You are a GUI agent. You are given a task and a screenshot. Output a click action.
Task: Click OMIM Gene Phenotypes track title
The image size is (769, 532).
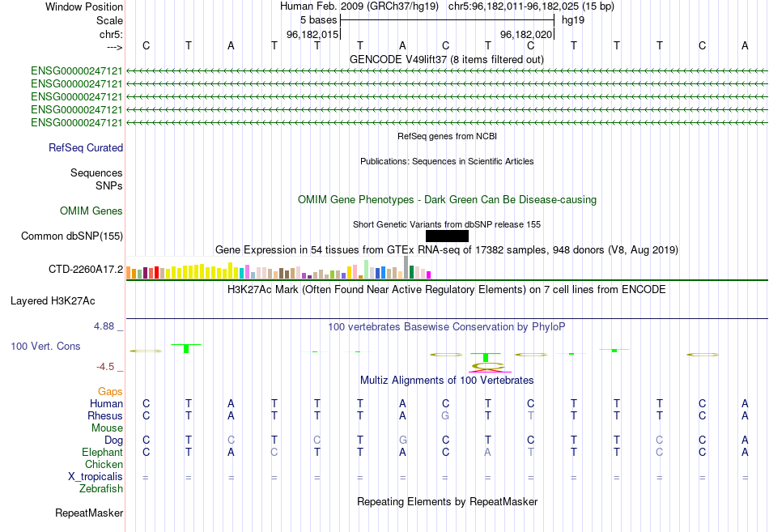click(x=448, y=200)
